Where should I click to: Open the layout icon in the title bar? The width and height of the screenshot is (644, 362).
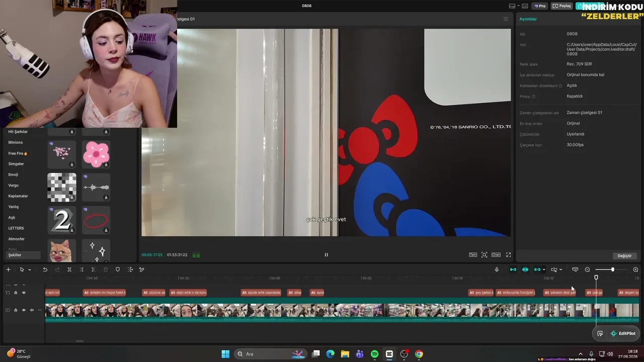click(512, 6)
